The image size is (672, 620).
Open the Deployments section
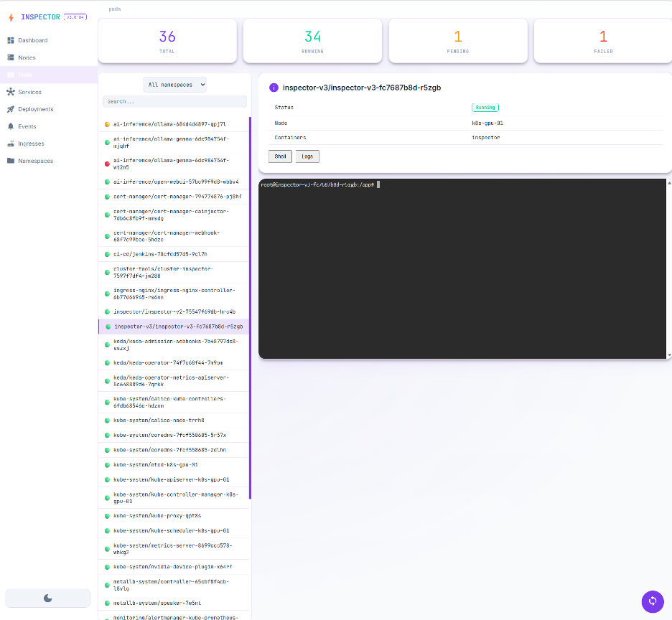click(x=49, y=109)
